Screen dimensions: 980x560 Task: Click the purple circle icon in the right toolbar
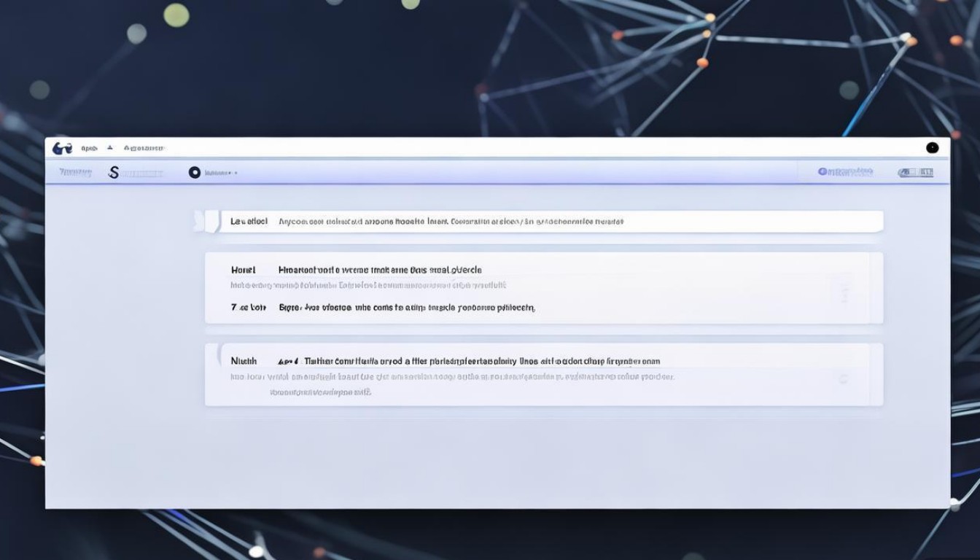click(822, 172)
